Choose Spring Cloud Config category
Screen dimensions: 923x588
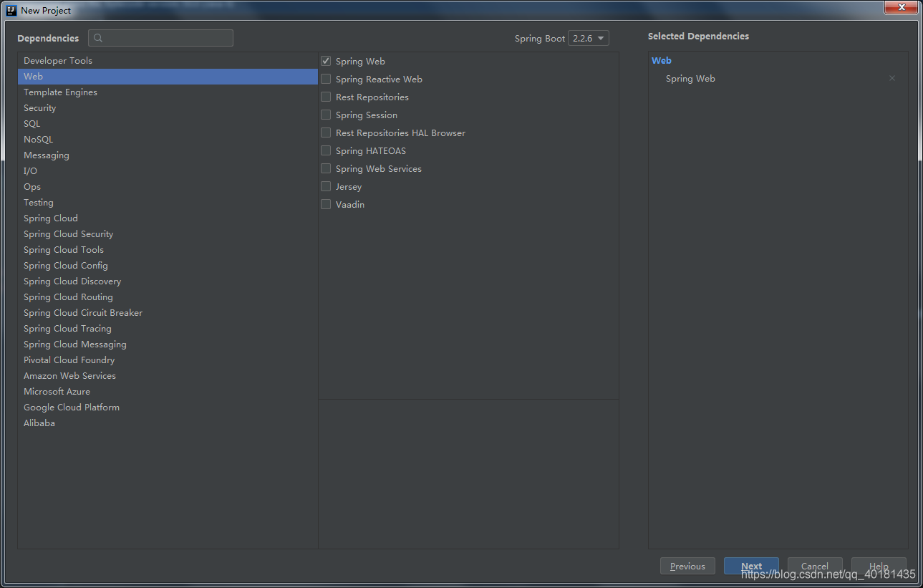point(168,266)
